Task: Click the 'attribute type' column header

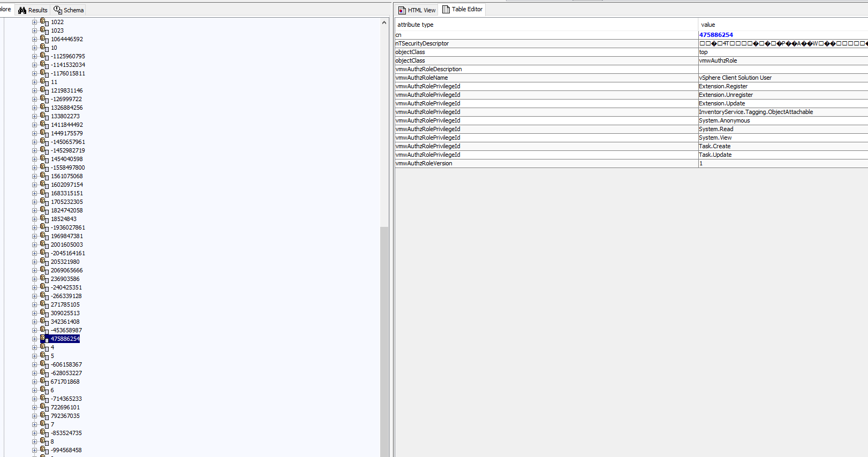Action: [546, 25]
